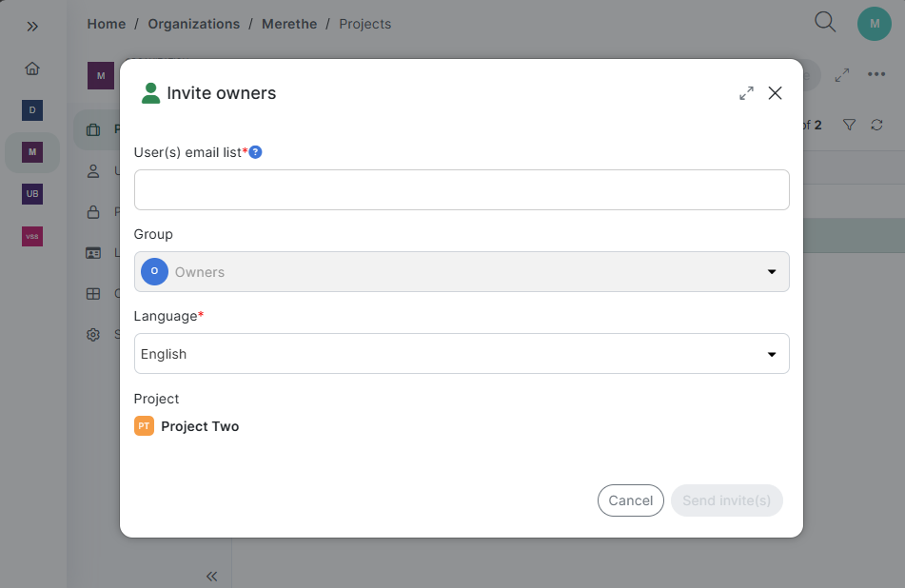Click the PT project badge
Image resolution: width=905 pixels, height=588 pixels.
pos(145,426)
